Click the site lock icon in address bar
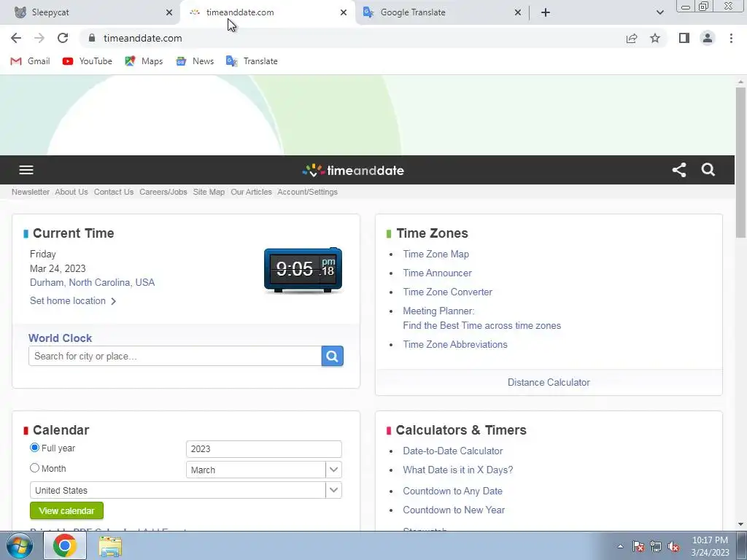The image size is (747, 560). point(92,38)
